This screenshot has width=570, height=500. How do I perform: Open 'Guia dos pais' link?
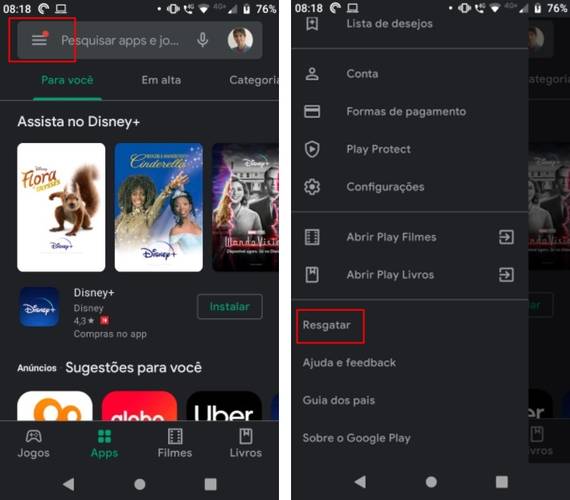coord(339,400)
